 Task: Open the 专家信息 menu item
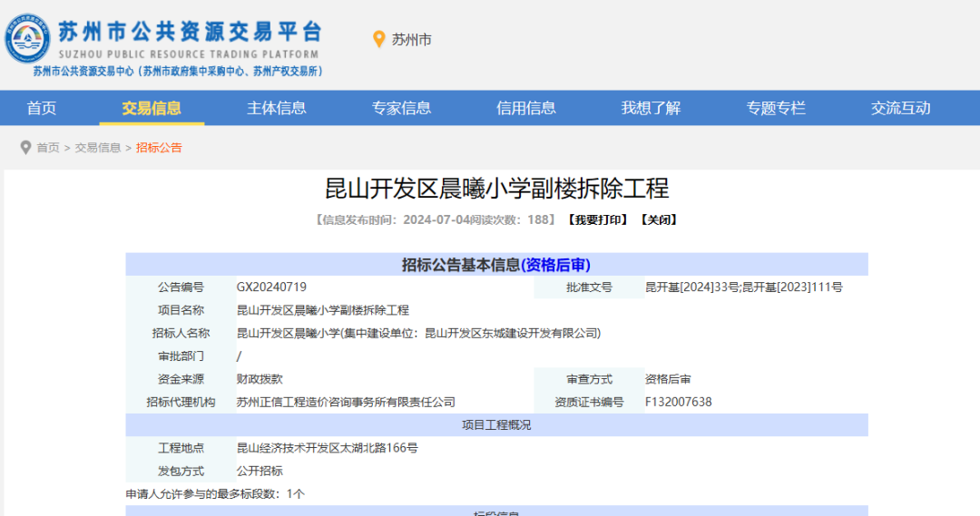click(401, 108)
